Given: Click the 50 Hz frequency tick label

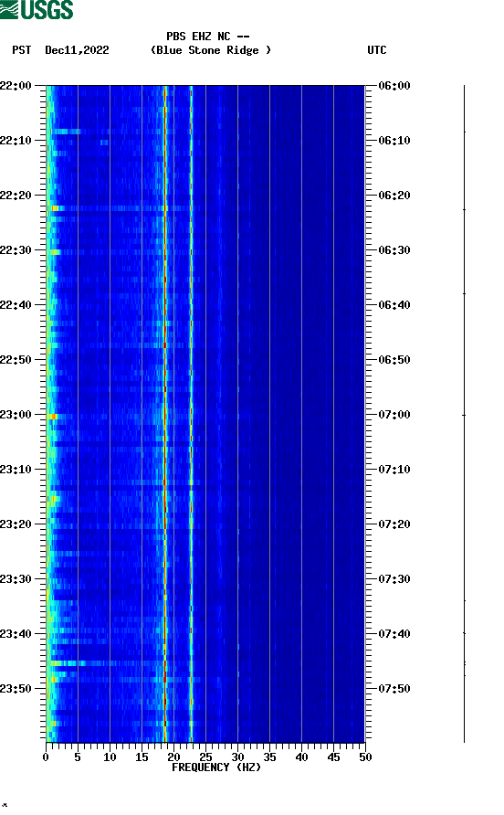Looking at the screenshot, I should [365, 757].
